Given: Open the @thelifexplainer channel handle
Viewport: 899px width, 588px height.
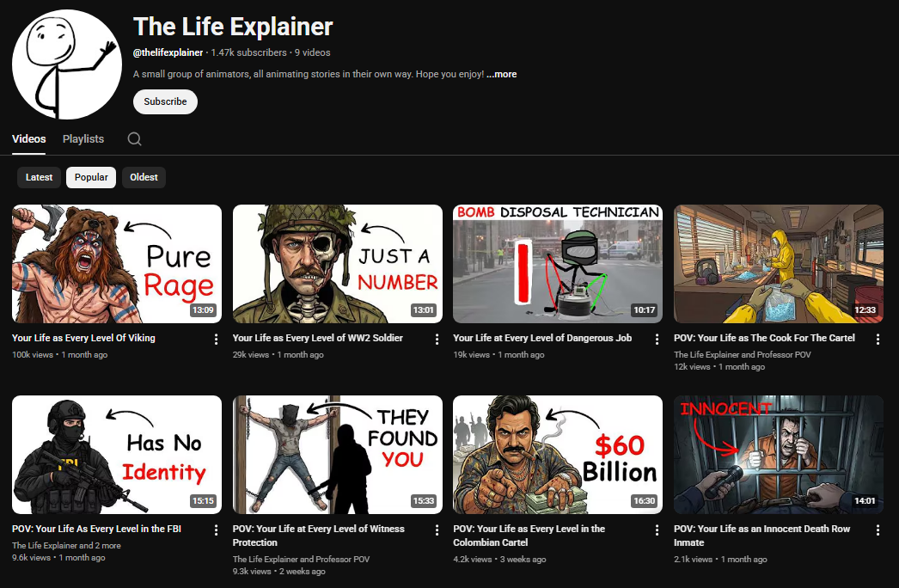Looking at the screenshot, I should (x=168, y=52).
